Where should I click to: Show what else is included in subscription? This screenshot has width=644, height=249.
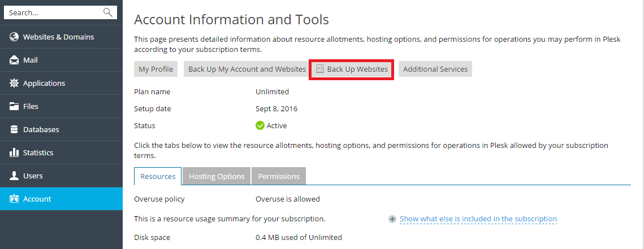point(478,219)
